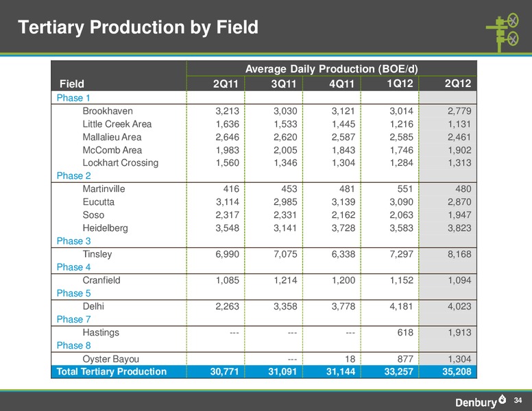This screenshot has height=411, width=532.
Task: Select the 3Q11 column header
Action: tap(284, 84)
